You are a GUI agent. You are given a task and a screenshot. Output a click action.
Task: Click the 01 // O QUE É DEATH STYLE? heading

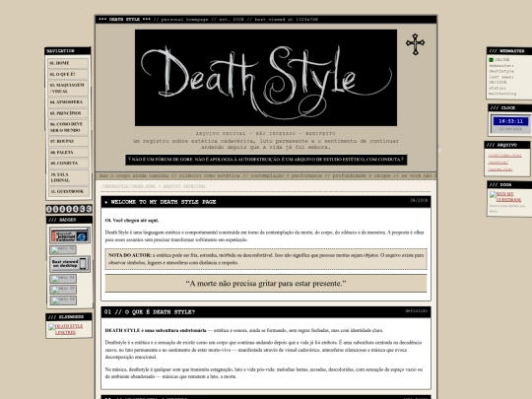pos(150,312)
